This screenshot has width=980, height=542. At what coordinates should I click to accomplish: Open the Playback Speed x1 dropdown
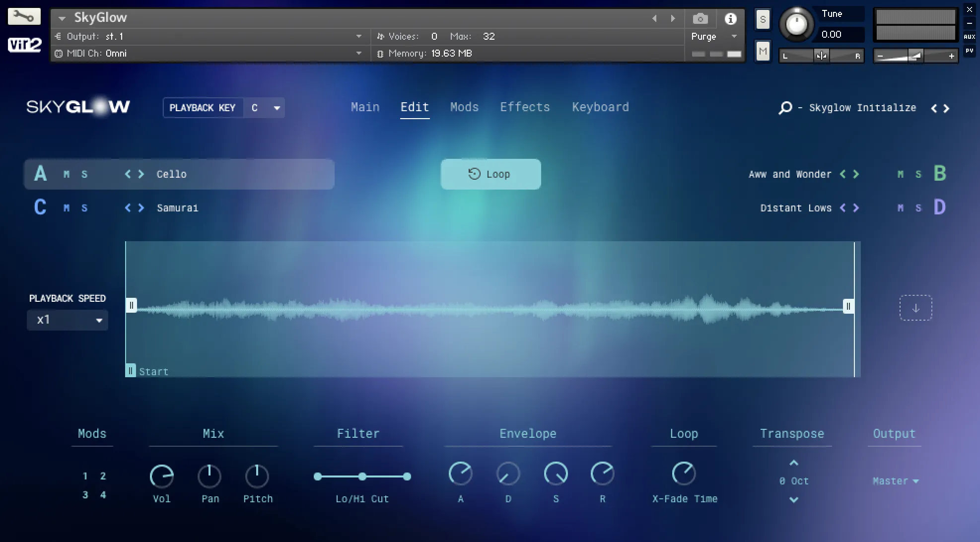67,320
